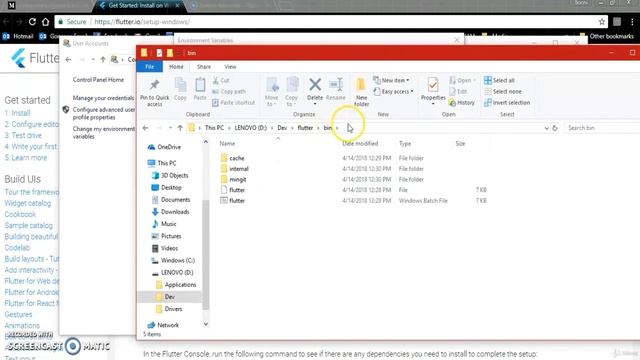Click the Search bin input field
This screenshot has width=640, height=360.
click(602, 128)
